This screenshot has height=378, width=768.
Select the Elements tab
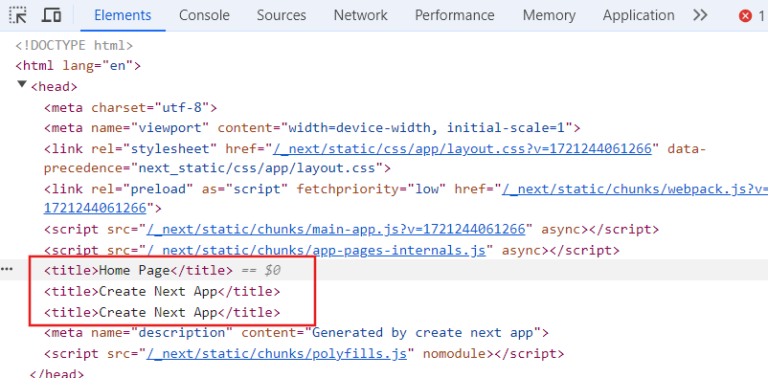(x=123, y=15)
